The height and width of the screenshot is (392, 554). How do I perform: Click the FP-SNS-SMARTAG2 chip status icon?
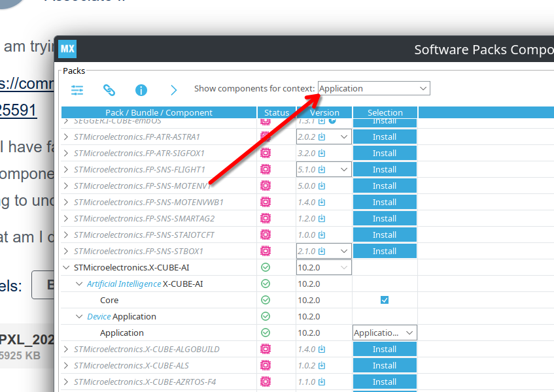point(266,218)
